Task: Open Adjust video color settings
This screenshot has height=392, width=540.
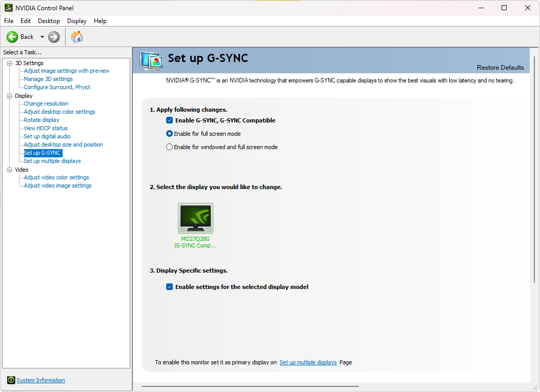Action: click(x=56, y=178)
